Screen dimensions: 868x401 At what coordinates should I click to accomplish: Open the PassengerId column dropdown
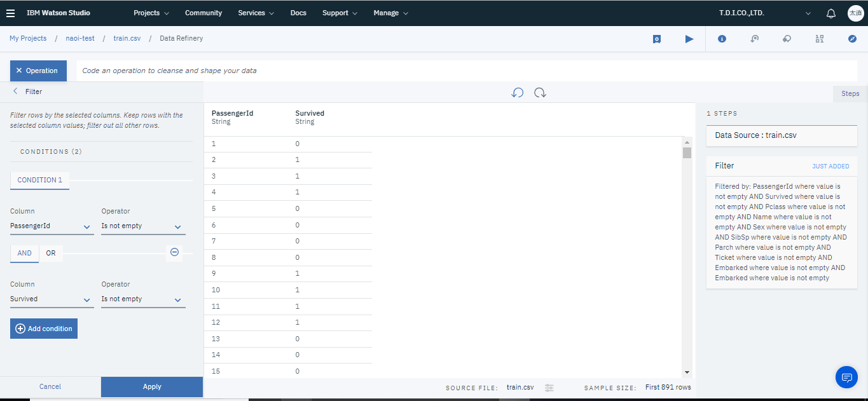pyautogui.click(x=52, y=226)
